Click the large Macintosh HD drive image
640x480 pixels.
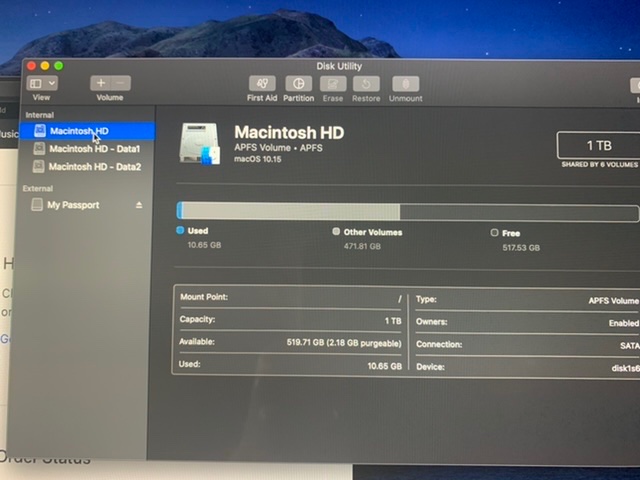(200, 144)
